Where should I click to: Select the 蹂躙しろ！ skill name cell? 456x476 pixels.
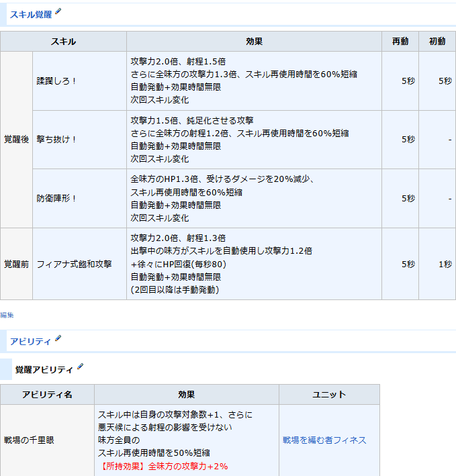[57, 81]
